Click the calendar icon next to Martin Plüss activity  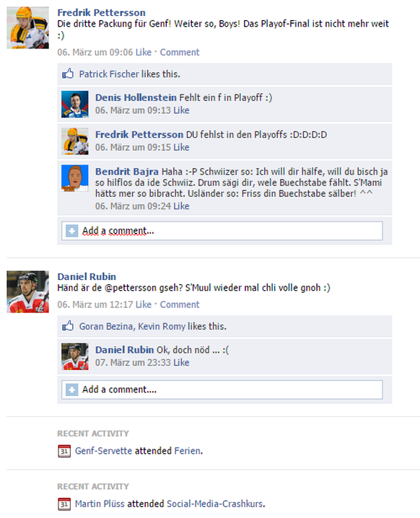point(64,504)
